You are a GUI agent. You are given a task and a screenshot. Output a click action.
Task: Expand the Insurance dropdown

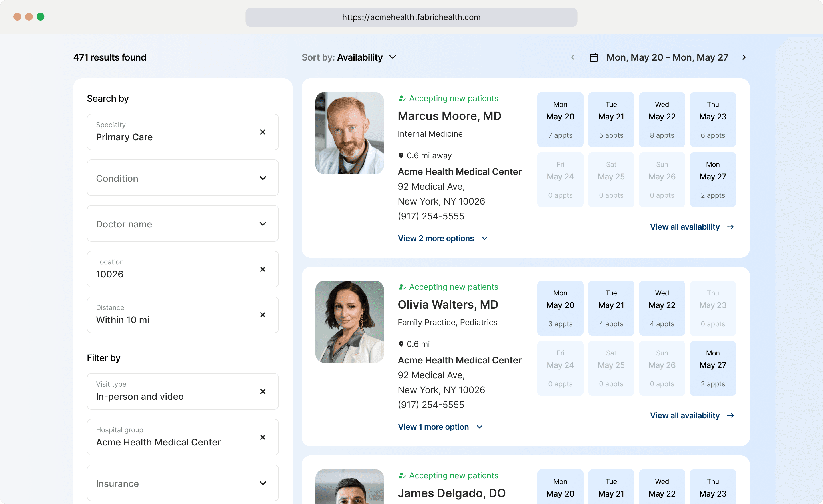[x=183, y=483]
